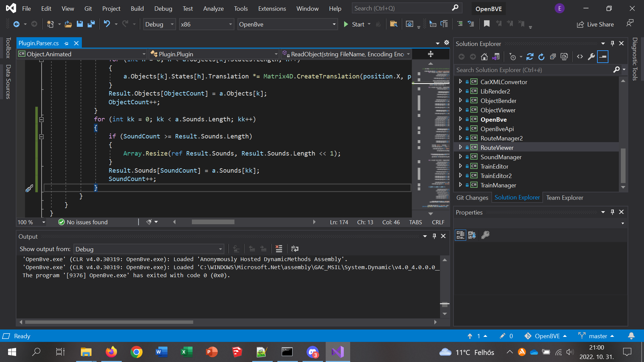Unpin the Output window auto-hide pin

(x=434, y=236)
